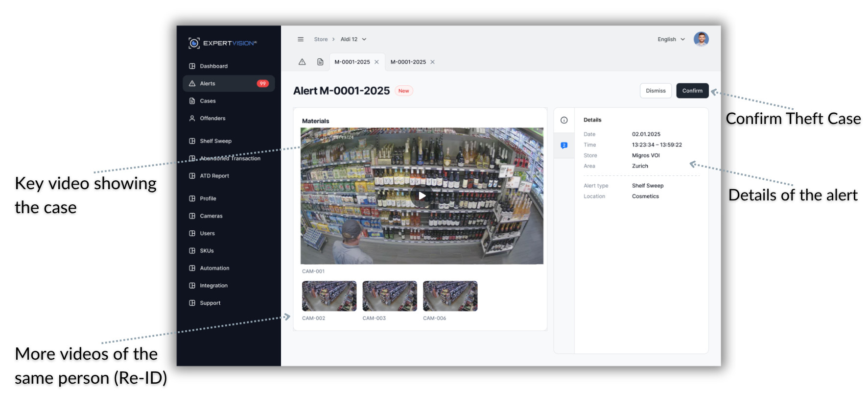
Task: Click the user profile avatar
Action: 701,39
